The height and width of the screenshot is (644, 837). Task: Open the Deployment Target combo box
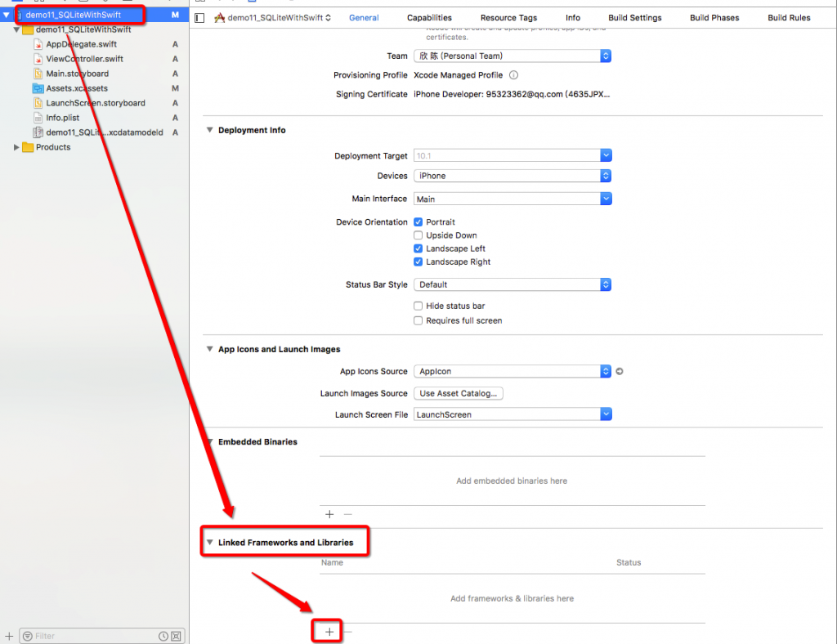tap(512, 156)
